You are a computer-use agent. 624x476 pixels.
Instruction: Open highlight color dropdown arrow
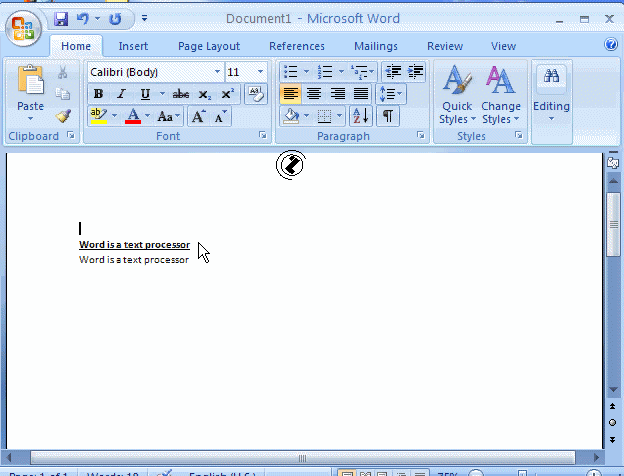point(114,116)
